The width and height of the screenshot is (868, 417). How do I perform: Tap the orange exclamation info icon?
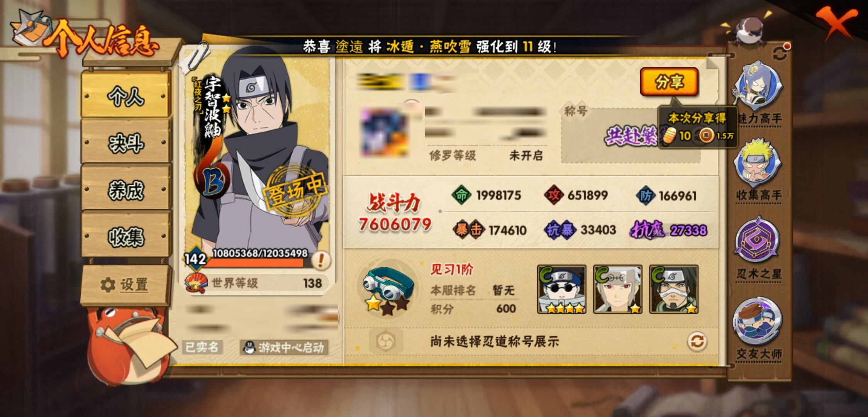(x=320, y=260)
